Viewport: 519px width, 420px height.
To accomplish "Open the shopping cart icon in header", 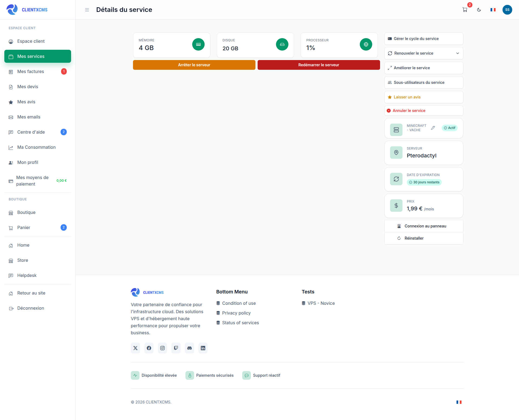I will 465,10.
